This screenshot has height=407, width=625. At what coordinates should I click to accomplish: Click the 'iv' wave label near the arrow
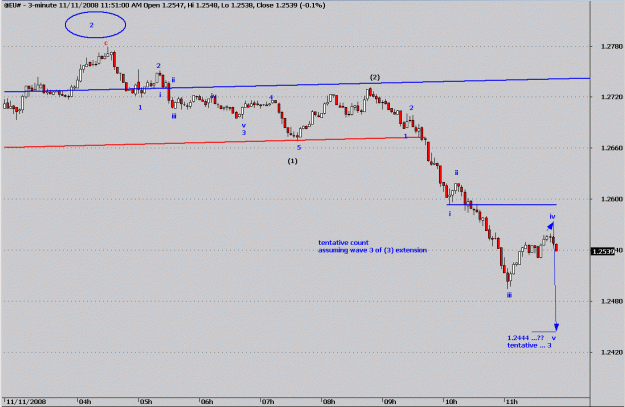pos(552,216)
